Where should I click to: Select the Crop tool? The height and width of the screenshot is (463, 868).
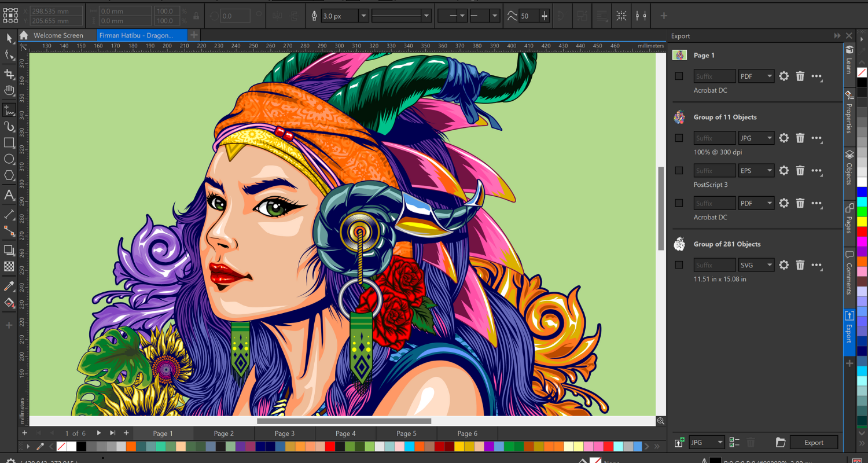pos(9,74)
